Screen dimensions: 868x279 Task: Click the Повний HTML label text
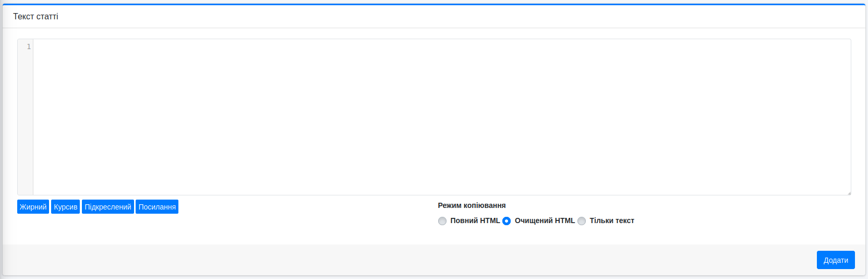[x=475, y=220]
